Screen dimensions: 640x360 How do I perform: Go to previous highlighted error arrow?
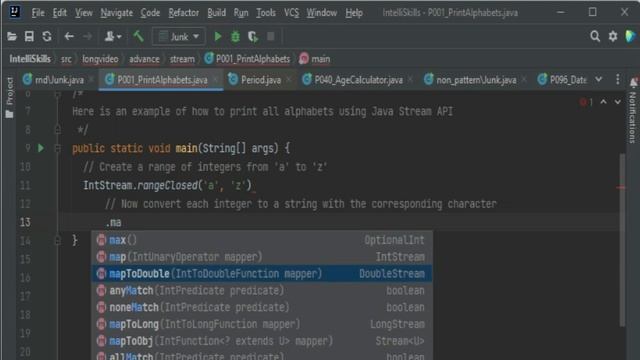point(603,102)
